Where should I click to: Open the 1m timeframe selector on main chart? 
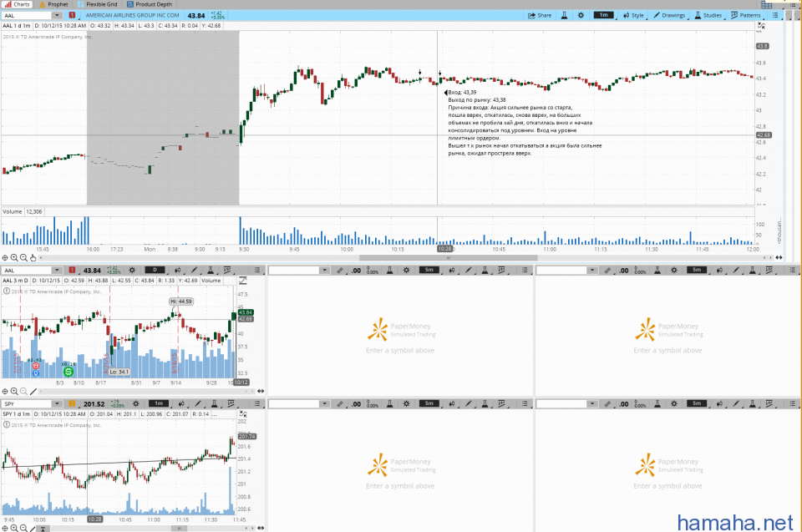point(603,15)
